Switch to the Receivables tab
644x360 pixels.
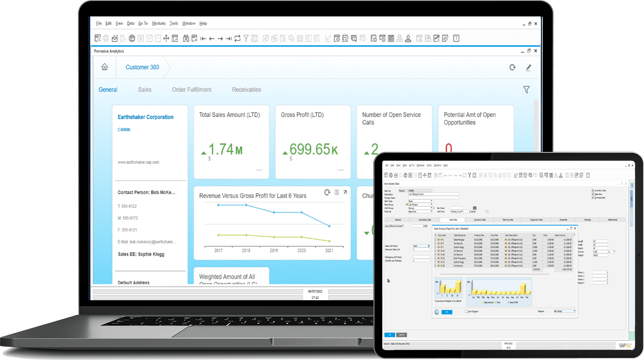click(x=246, y=90)
